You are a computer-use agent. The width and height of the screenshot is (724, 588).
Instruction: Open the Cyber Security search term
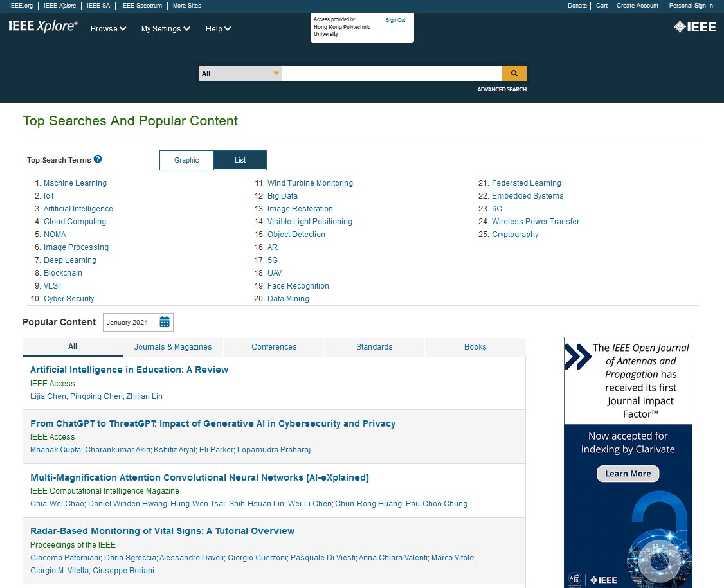pos(69,299)
